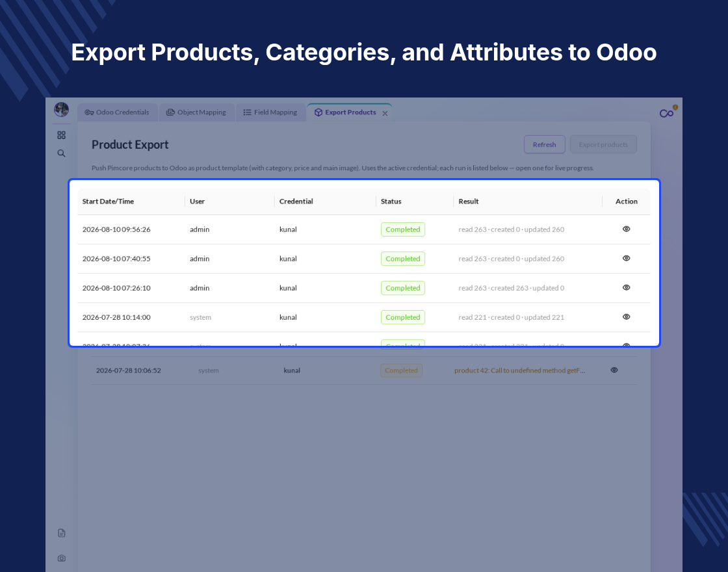The width and height of the screenshot is (728, 572).
Task: Click Completed status of 07:26:10 run
Action: (x=403, y=288)
